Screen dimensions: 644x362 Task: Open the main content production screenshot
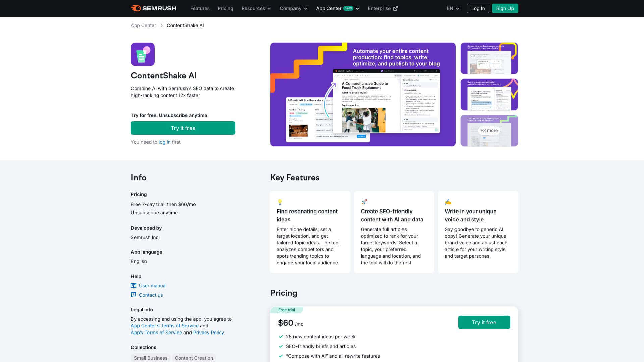coord(363,95)
